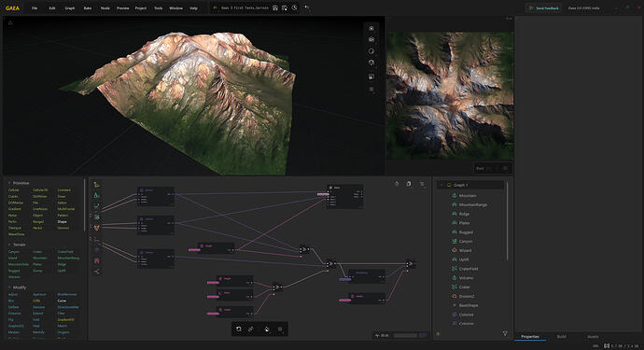Switch to the Build tab
Image resolution: width=644 pixels, height=350 pixels.
562,336
